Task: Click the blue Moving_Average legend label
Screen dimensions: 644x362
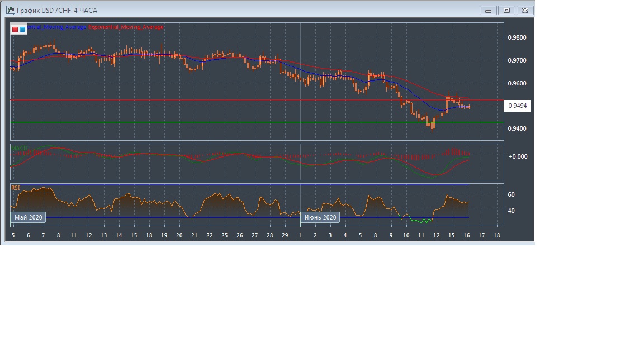Action: click(x=56, y=27)
